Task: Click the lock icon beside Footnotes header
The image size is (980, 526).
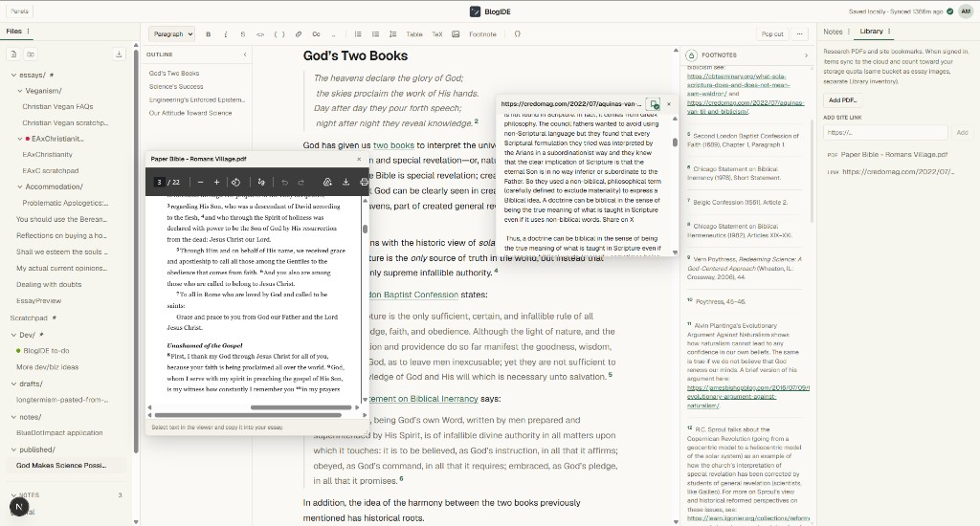Action: point(691,55)
